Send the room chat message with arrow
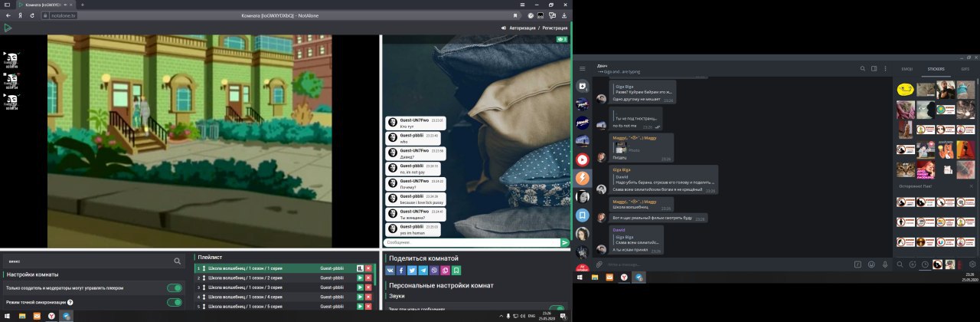The height and width of the screenshot is (322, 980). 565,242
